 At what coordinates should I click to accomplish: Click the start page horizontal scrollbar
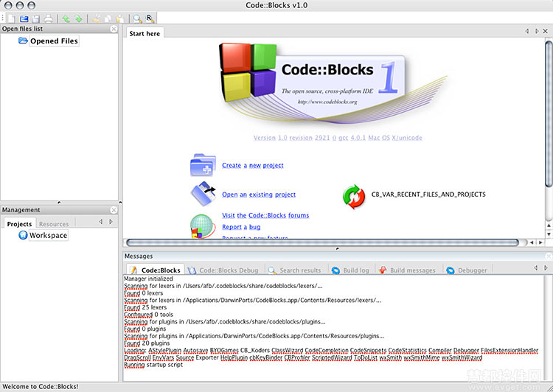(322, 242)
